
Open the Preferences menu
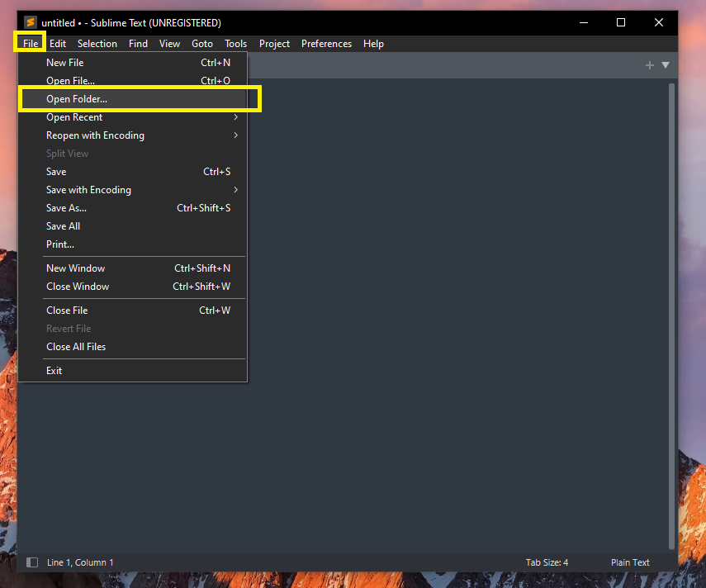326,44
